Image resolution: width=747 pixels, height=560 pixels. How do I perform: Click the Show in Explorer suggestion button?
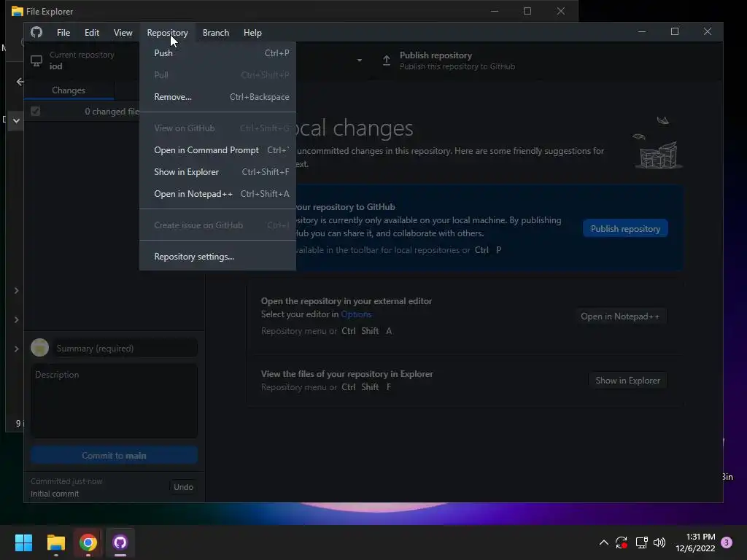click(627, 381)
